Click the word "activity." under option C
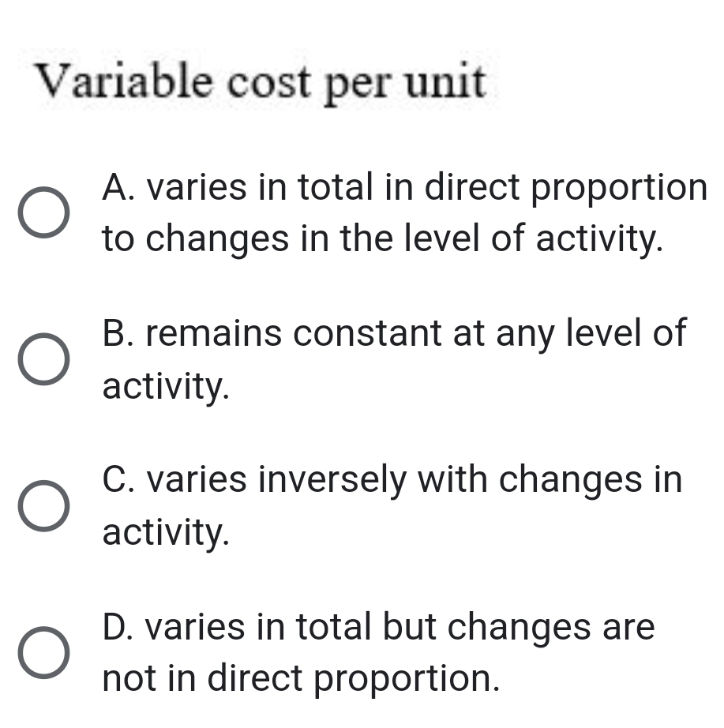Viewport: 724px width, 728px height. pyautogui.click(x=167, y=534)
